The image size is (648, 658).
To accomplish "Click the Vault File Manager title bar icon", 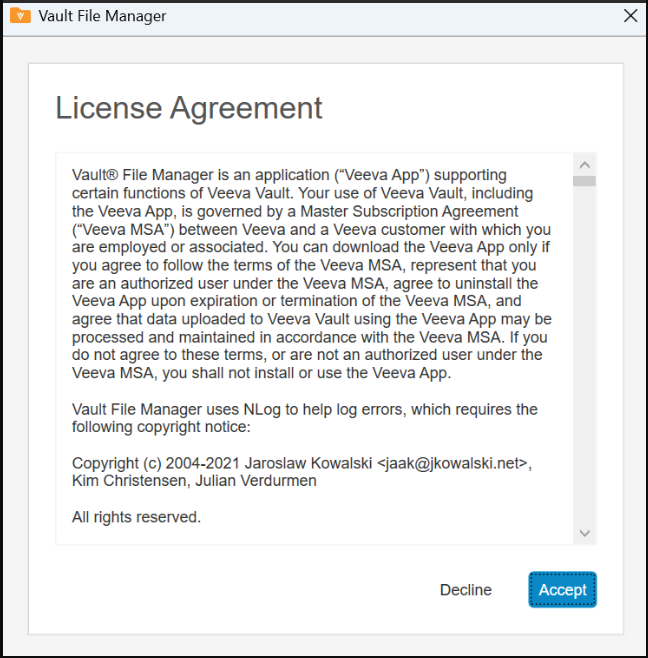I will (20, 16).
